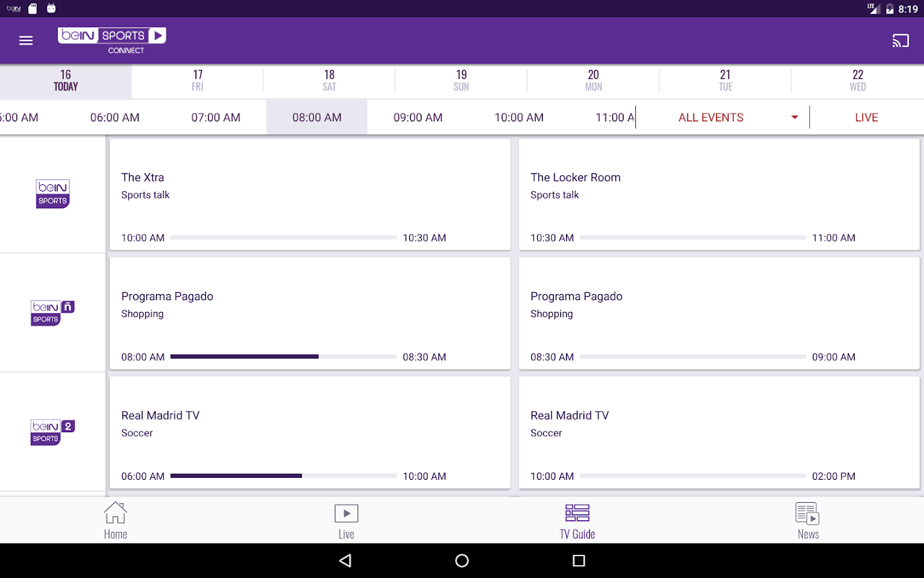924x578 pixels.
Task: Jump to the 10:00 AM time slot
Action: point(519,118)
